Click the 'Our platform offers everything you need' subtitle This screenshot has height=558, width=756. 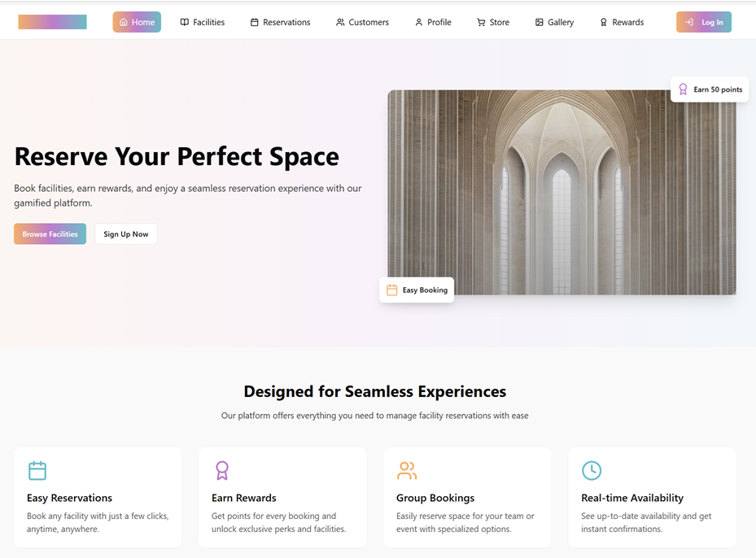click(374, 416)
